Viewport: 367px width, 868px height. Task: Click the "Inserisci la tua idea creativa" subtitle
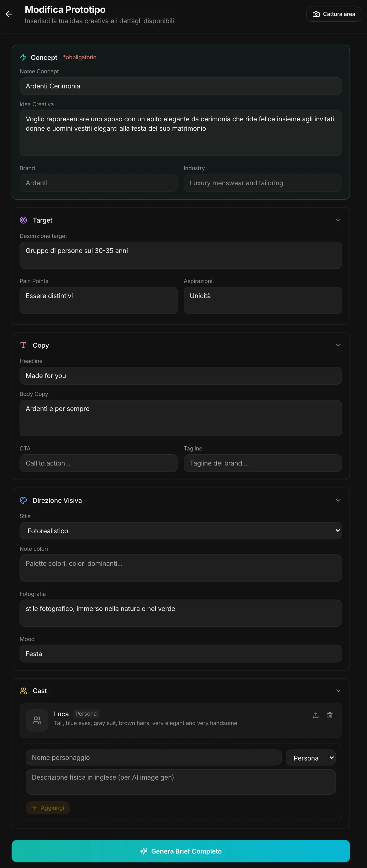point(99,21)
